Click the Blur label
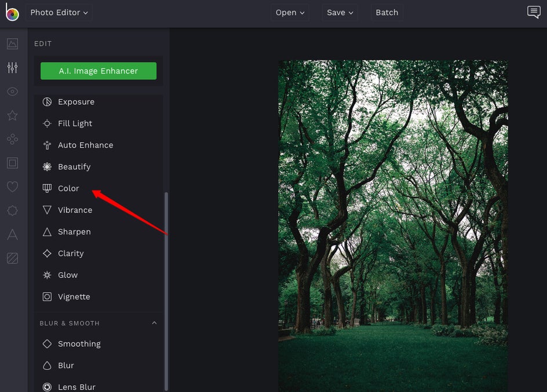Image resolution: width=547 pixels, height=392 pixels. pyautogui.click(x=66, y=365)
